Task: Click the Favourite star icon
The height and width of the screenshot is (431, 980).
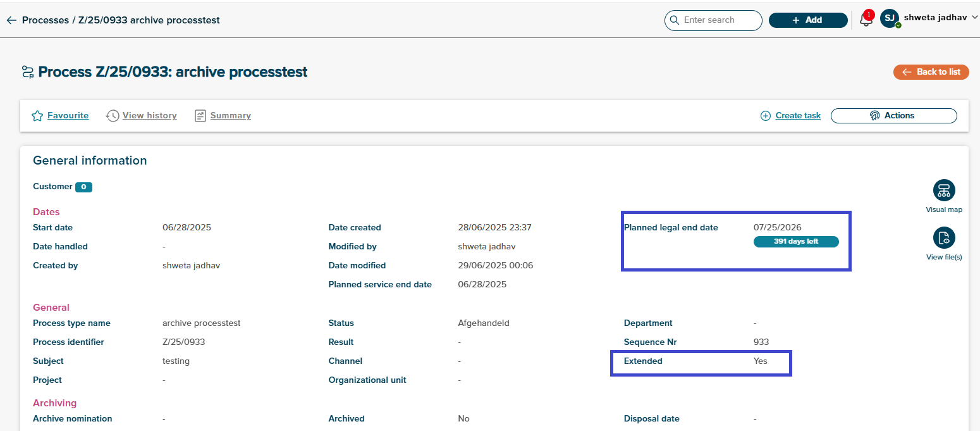Action: (37, 116)
